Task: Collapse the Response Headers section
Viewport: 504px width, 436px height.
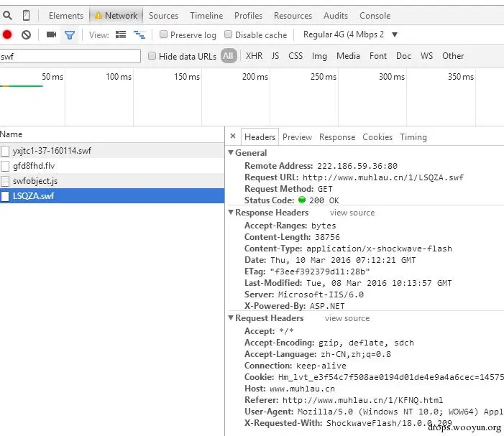Action: 231,212
